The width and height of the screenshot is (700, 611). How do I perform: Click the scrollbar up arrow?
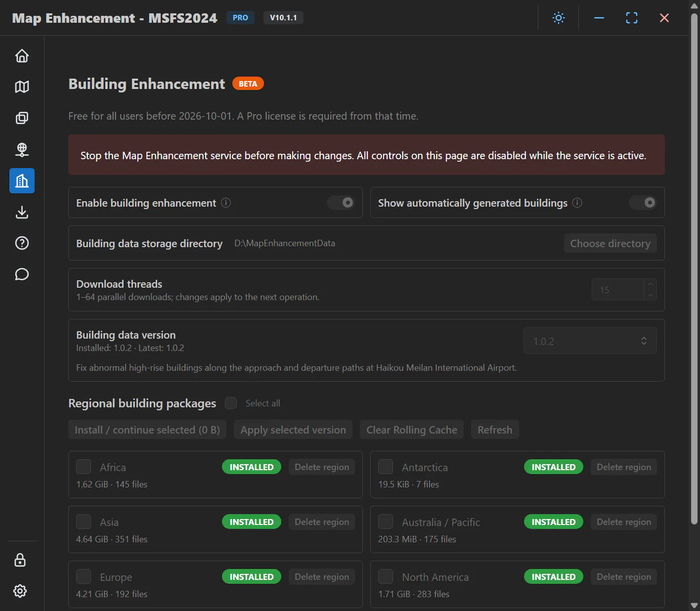coord(694,5)
